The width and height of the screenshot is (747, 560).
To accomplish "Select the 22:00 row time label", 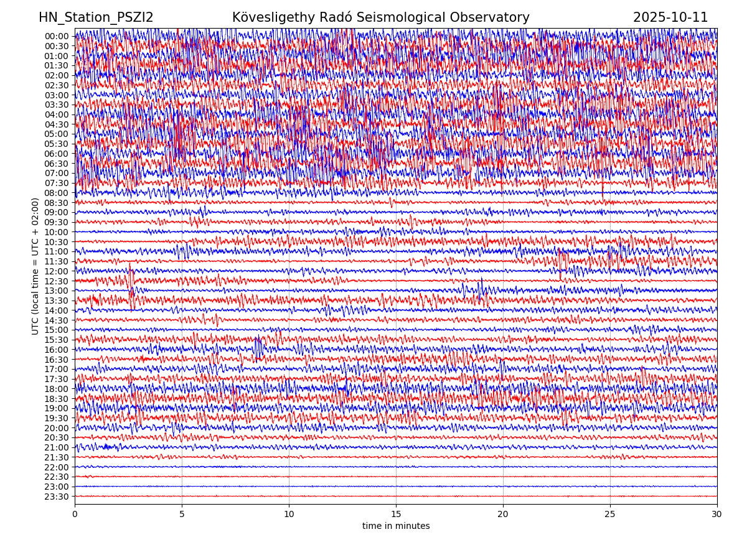I will [x=57, y=467].
